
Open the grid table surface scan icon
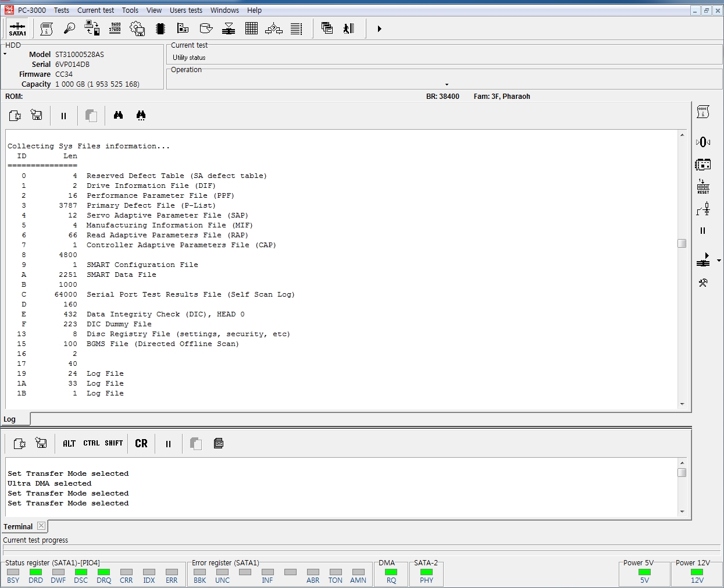click(251, 28)
